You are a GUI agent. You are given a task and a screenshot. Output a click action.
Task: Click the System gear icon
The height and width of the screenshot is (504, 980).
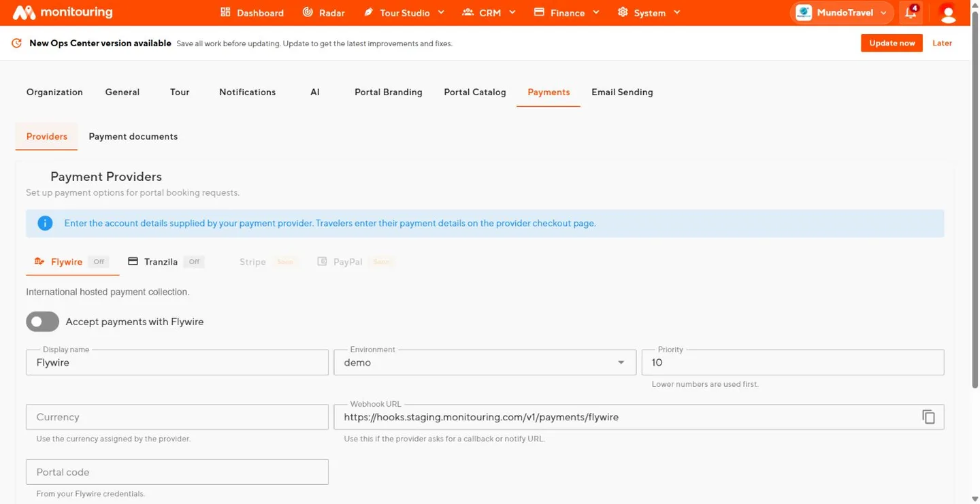coord(623,12)
